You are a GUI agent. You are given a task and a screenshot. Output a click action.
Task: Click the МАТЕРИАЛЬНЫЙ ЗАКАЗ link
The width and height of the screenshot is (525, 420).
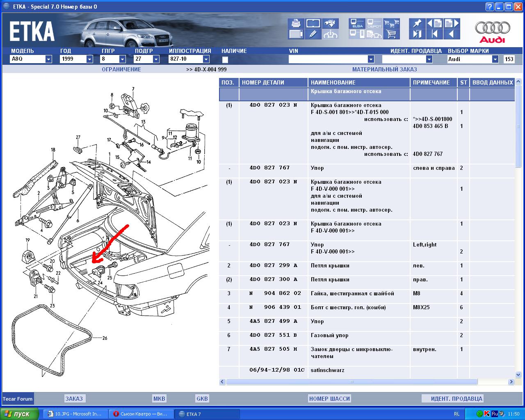point(384,69)
